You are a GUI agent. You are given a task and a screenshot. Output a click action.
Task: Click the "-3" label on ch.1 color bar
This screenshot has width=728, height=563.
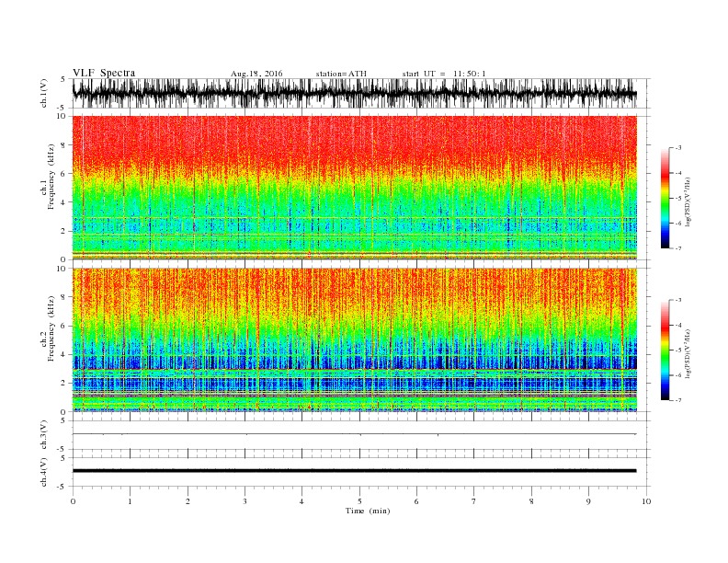677,148
